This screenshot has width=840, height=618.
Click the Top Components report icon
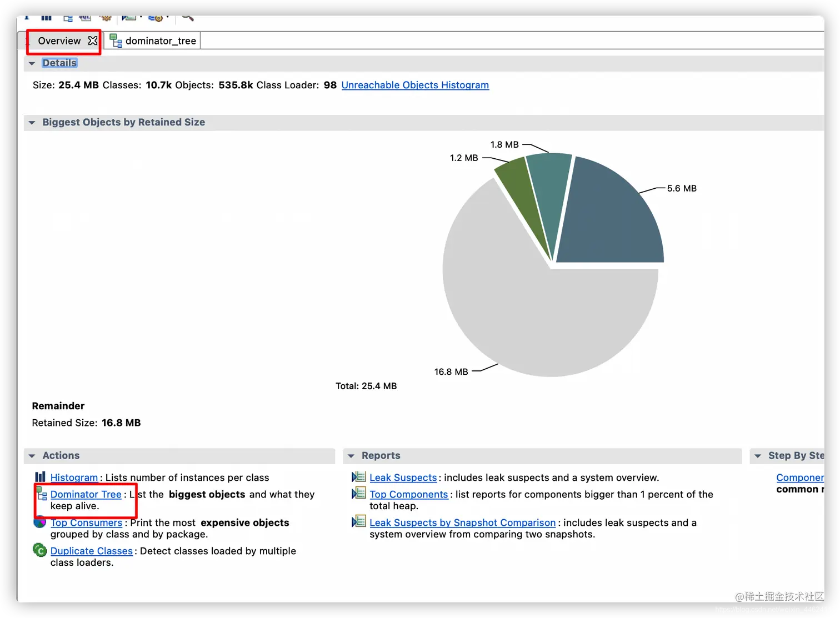(x=359, y=493)
